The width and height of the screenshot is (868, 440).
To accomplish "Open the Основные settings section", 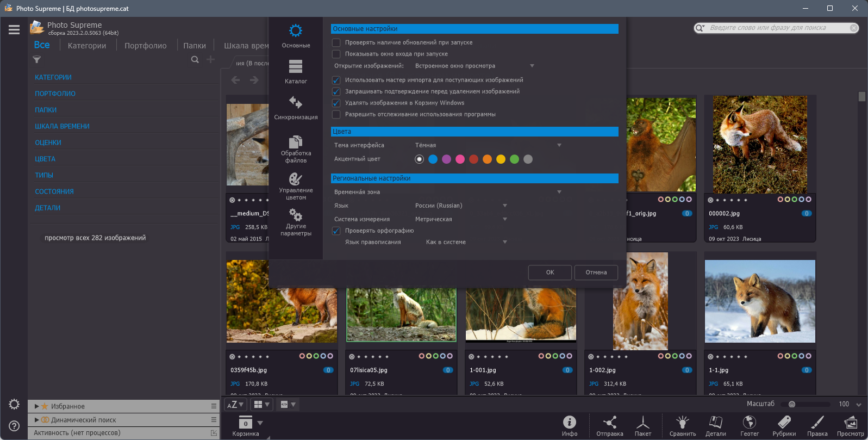I will coord(296,36).
